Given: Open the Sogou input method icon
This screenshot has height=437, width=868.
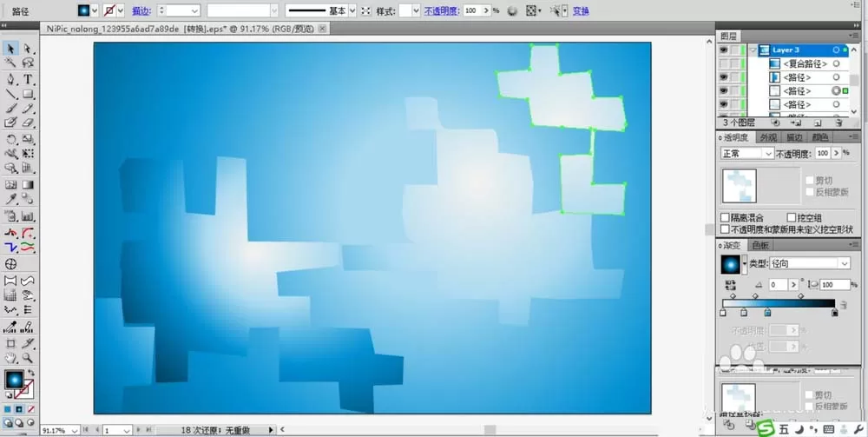Looking at the screenshot, I should [x=766, y=428].
